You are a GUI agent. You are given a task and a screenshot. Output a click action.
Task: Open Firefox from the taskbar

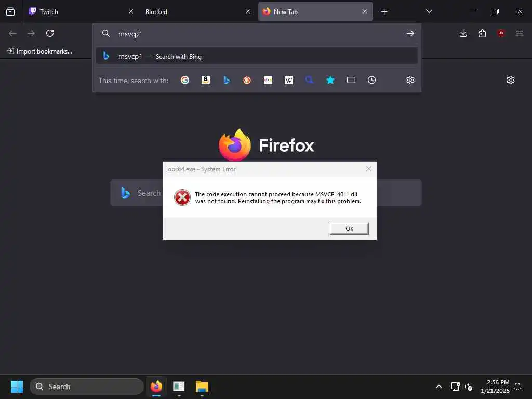pyautogui.click(x=156, y=387)
